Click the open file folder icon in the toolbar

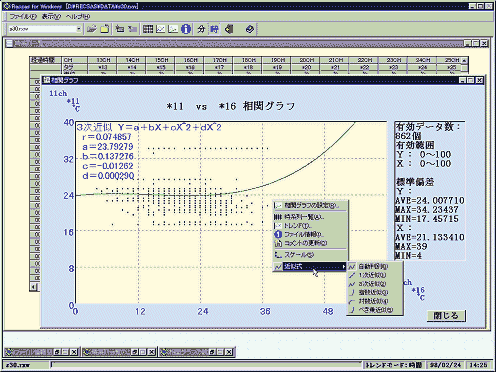92,29
